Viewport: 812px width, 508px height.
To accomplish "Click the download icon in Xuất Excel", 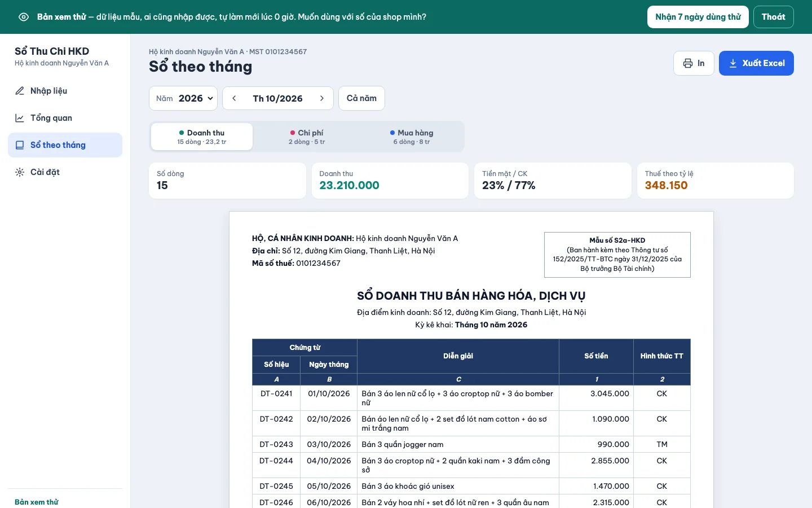I will 733,63.
